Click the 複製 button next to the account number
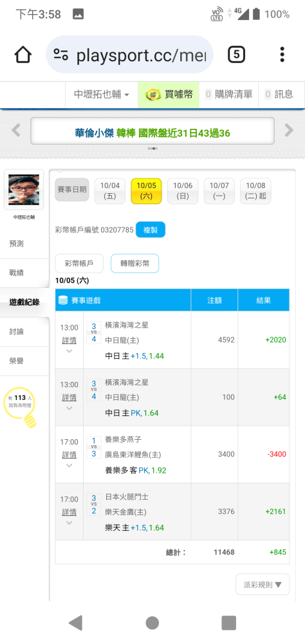 pos(150,230)
